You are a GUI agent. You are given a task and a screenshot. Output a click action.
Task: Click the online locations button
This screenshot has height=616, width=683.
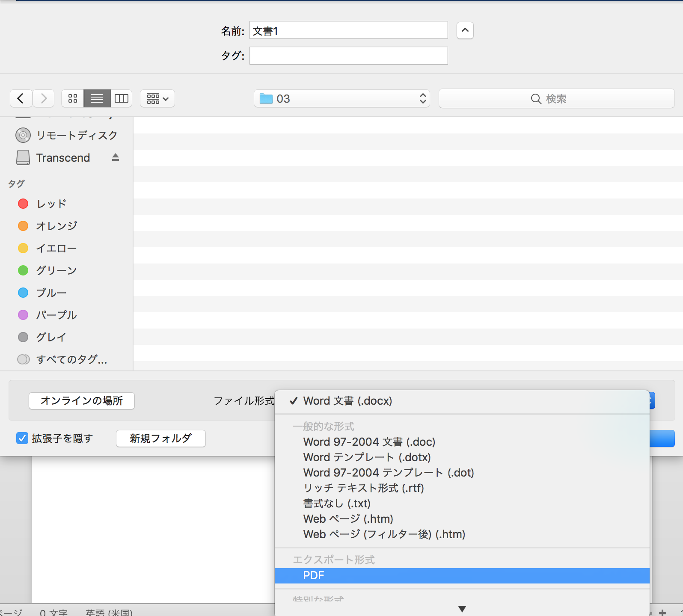[82, 401]
